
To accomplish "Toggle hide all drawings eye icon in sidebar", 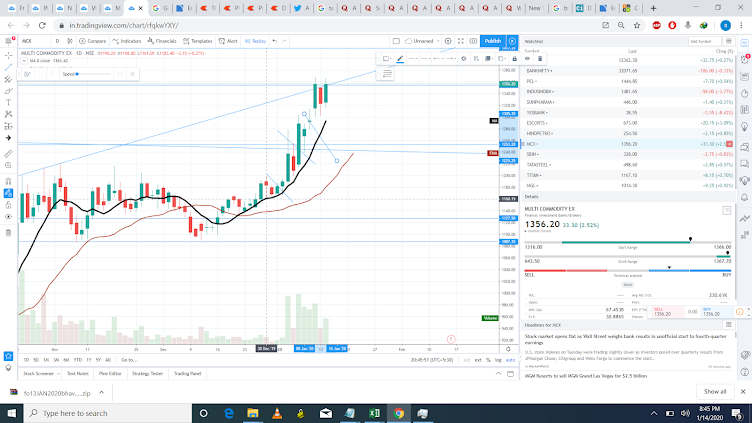I will click(x=8, y=217).
